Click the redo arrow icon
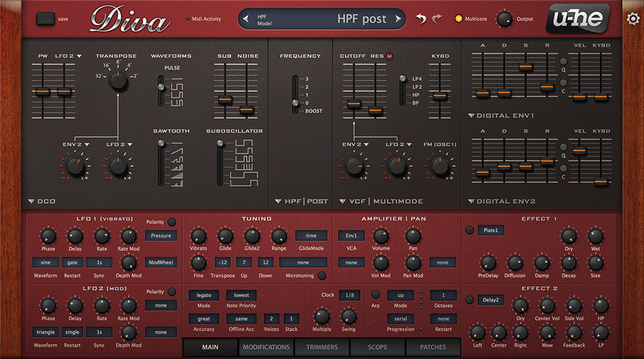This screenshot has height=359, width=644. [437, 19]
